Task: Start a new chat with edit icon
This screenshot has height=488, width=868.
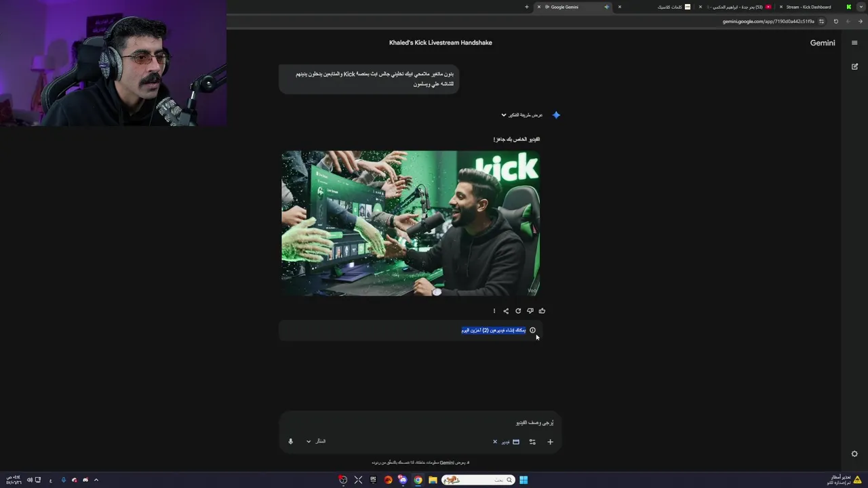Action: click(x=854, y=66)
